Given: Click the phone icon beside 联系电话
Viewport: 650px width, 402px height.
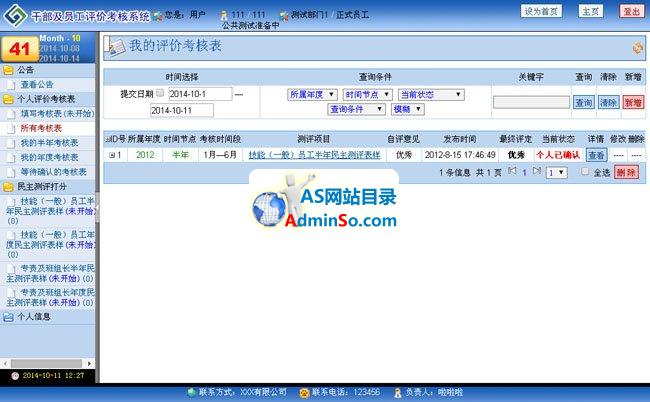Looking at the screenshot, I should pyautogui.click(x=304, y=392).
